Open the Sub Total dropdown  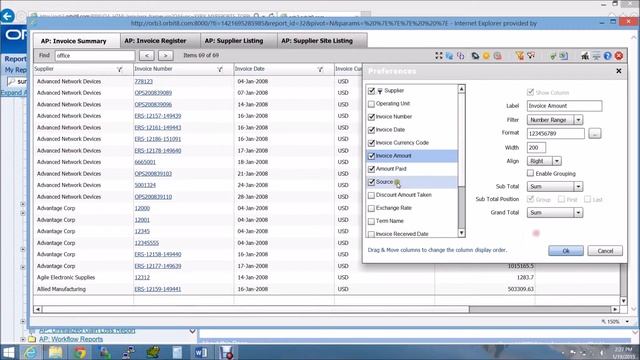[x=578, y=187]
